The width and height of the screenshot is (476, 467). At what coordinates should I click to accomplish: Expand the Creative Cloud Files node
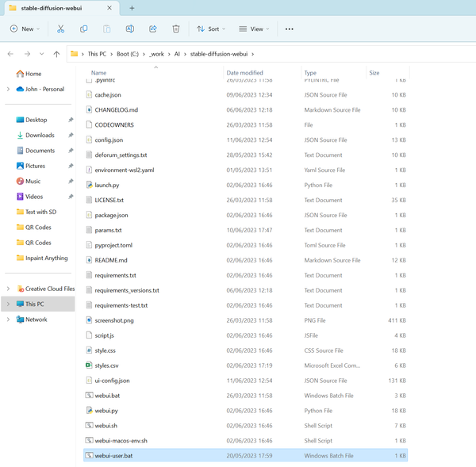click(x=8, y=289)
